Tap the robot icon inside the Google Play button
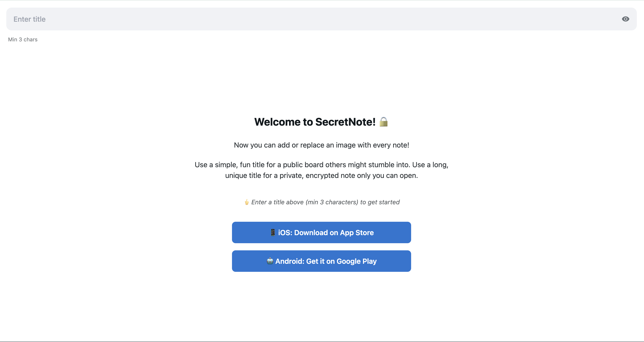Viewport: 644px width, 342px height. (270, 261)
